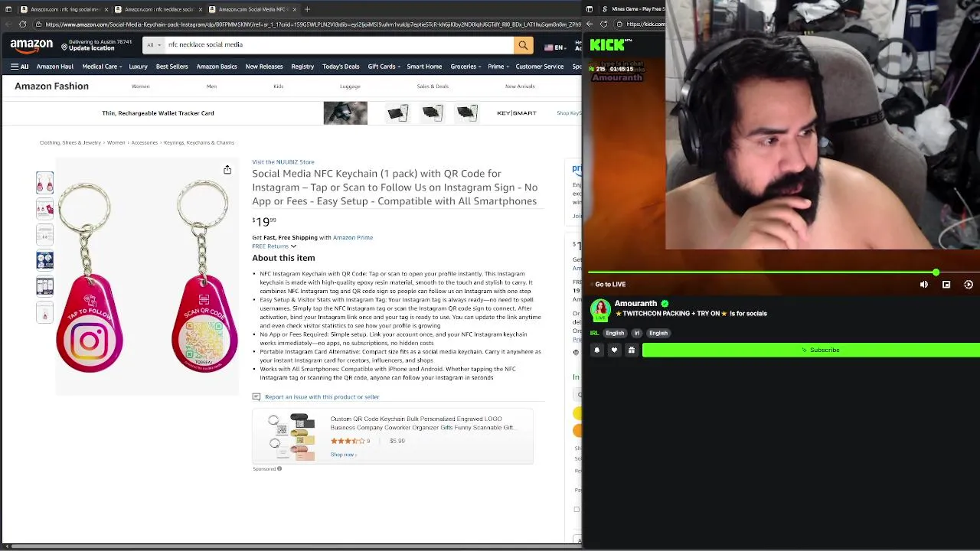Click picture-in-picture icon in Kick player
The height and width of the screenshot is (551, 980).
[946, 285]
